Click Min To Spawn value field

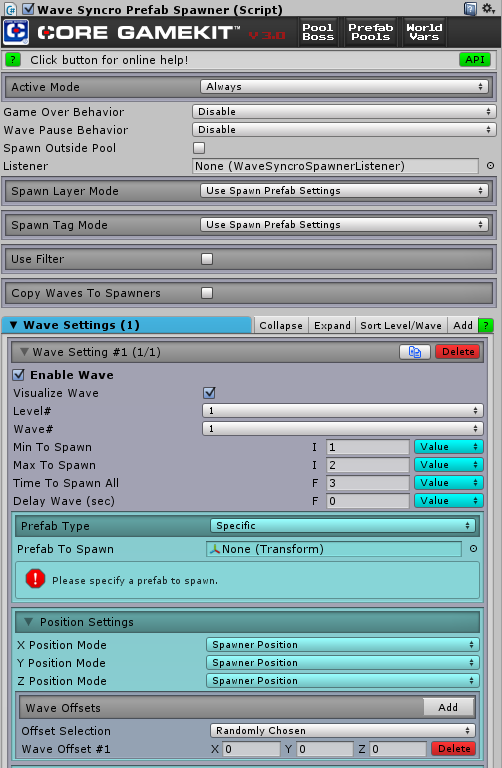(x=368, y=447)
